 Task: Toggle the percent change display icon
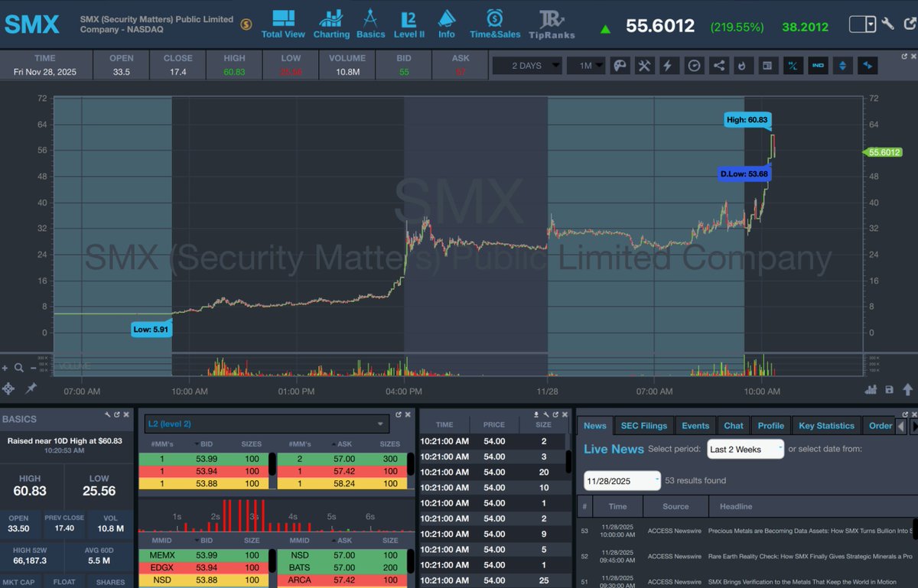tap(793, 66)
